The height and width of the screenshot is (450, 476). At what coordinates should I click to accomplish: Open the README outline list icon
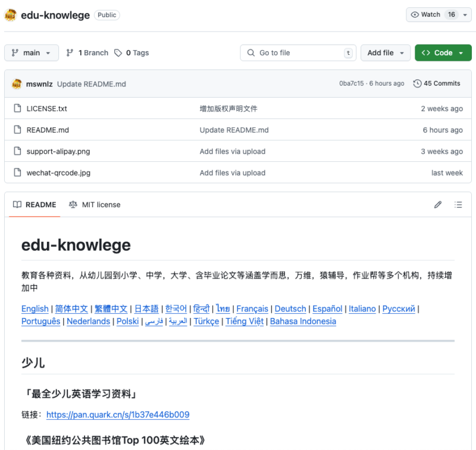tap(458, 204)
